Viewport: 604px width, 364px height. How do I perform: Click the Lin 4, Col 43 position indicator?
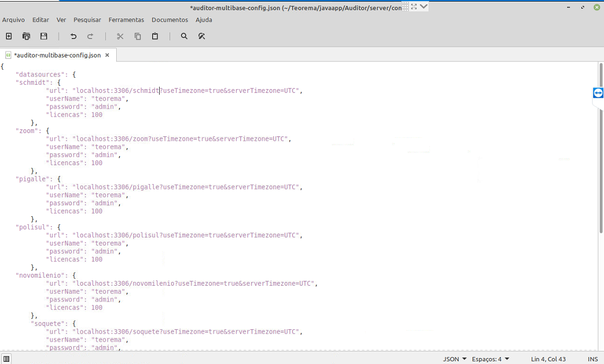tap(548, 359)
